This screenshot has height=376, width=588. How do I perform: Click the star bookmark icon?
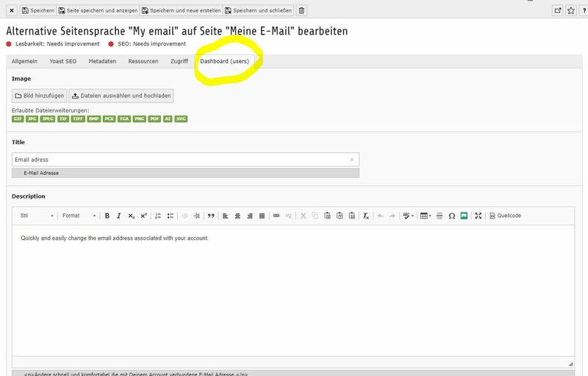click(x=571, y=10)
